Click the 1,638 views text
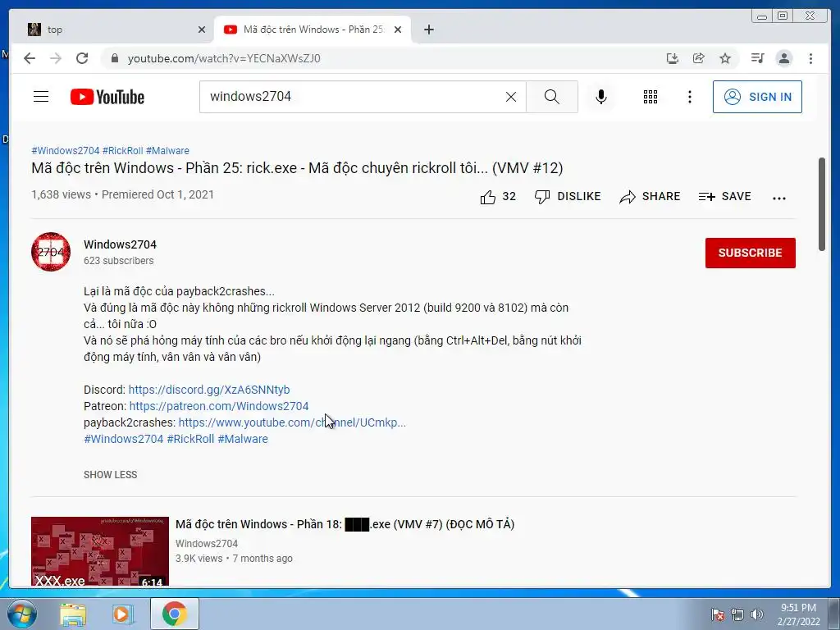 pos(61,194)
